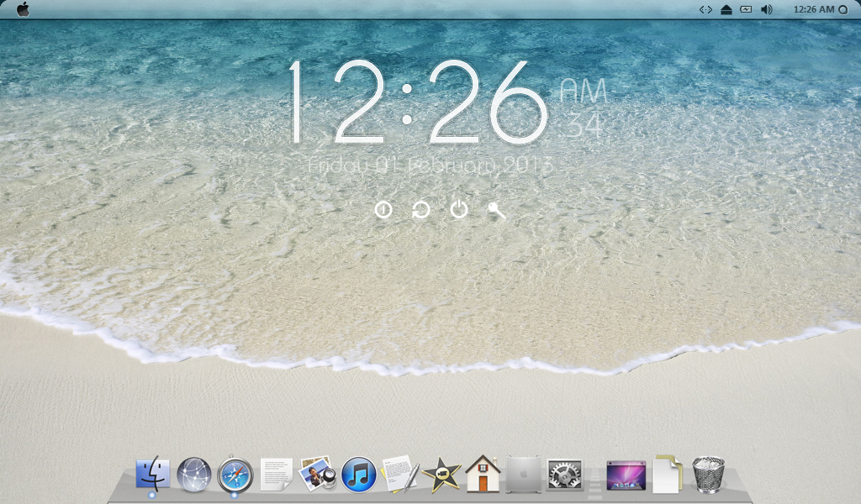Launch Safari compass icon in dock
861x504 pixels.
(235, 475)
